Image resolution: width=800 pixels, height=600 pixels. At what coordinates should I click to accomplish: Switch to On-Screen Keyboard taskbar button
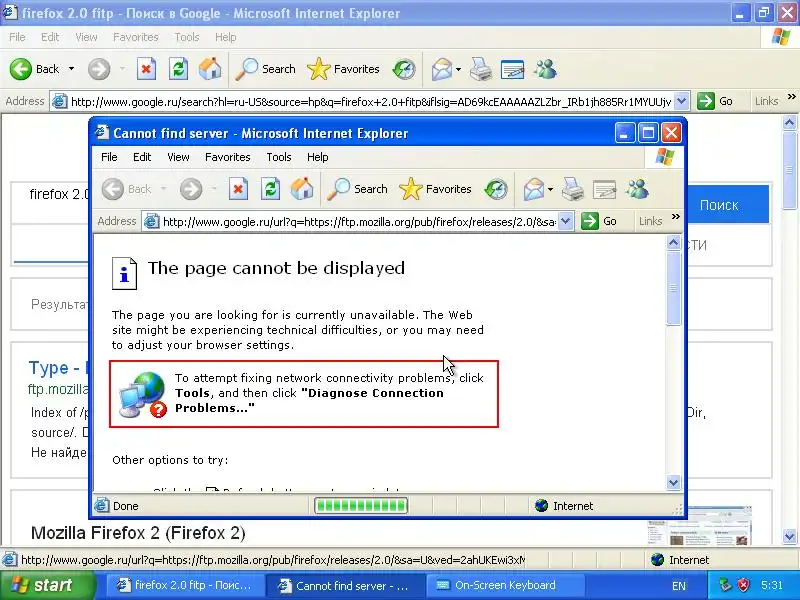504,585
